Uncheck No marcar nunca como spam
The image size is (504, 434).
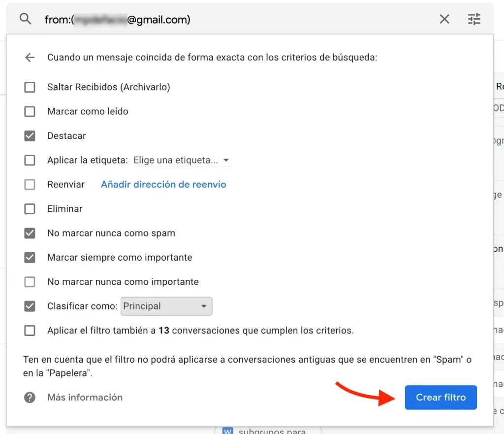(x=30, y=233)
